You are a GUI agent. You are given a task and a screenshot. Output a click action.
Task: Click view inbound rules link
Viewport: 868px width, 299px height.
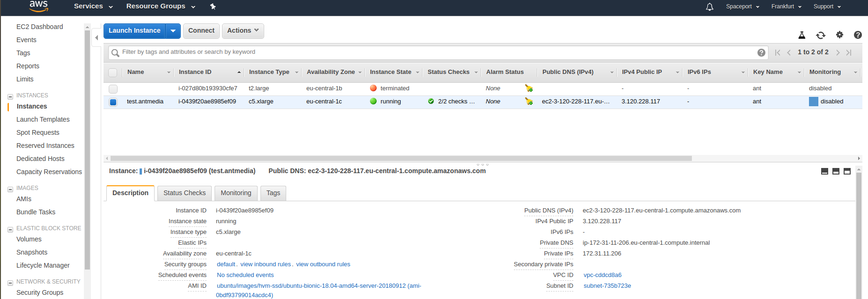point(266,264)
